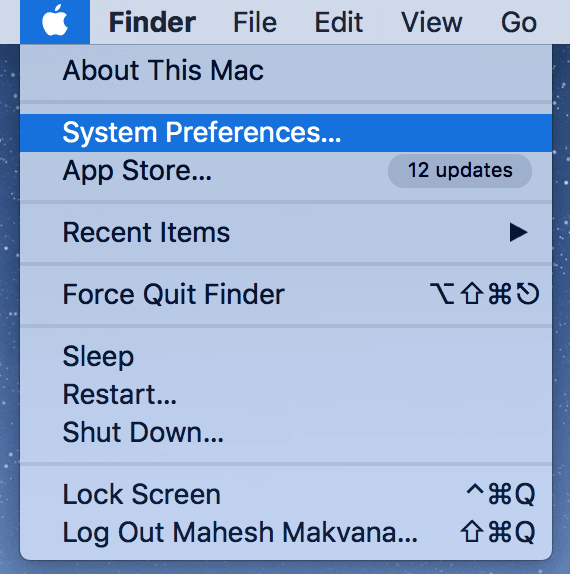Viewport: 570px width, 574px height.
Task: Choose Lock Screen
Action: click(286, 494)
